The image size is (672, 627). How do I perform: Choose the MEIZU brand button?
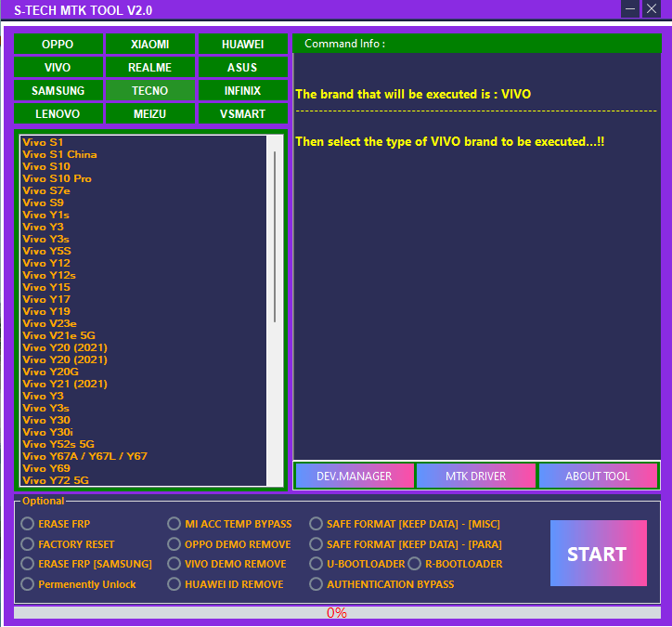[150, 113]
